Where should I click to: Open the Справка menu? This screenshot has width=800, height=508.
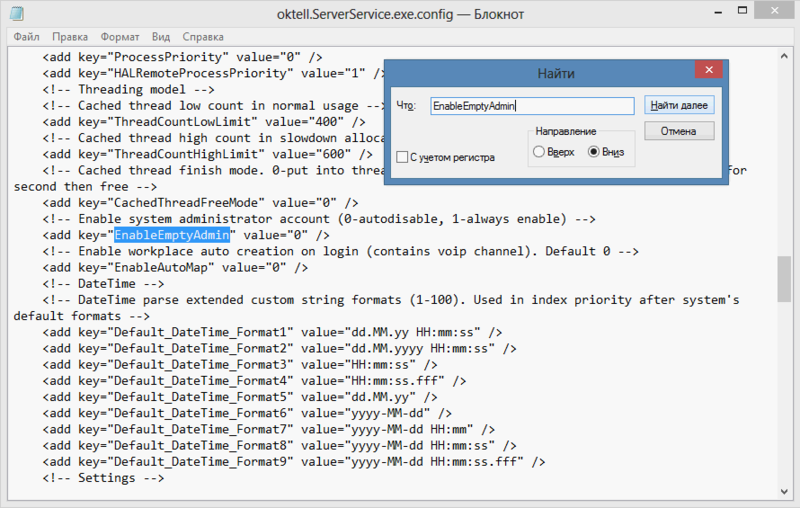click(x=203, y=37)
